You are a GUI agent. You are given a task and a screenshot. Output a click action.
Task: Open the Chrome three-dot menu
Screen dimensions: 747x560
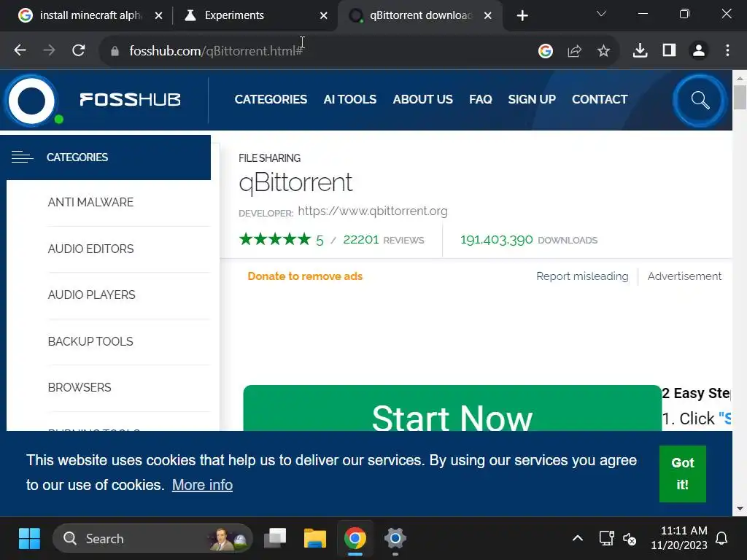click(x=727, y=50)
